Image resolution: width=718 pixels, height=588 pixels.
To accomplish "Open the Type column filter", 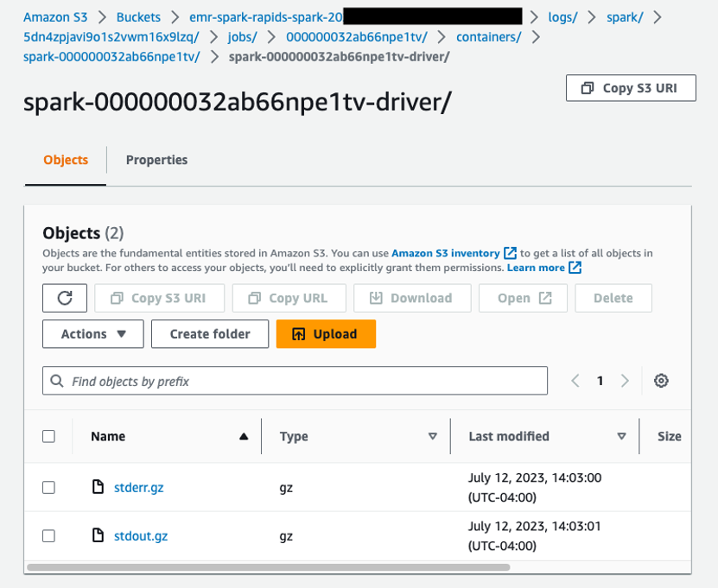I will tap(433, 436).
